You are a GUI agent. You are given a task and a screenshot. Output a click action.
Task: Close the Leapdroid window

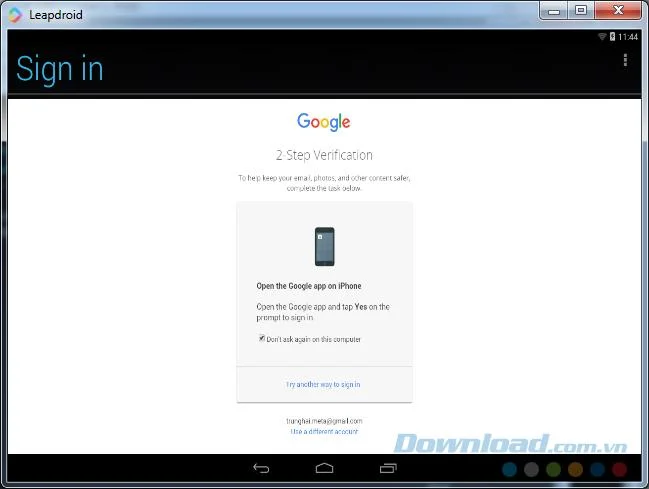point(618,11)
